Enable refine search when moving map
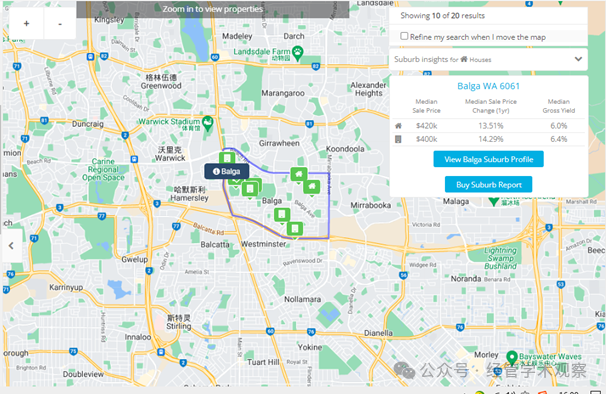This screenshot has width=606, height=394. tap(404, 36)
